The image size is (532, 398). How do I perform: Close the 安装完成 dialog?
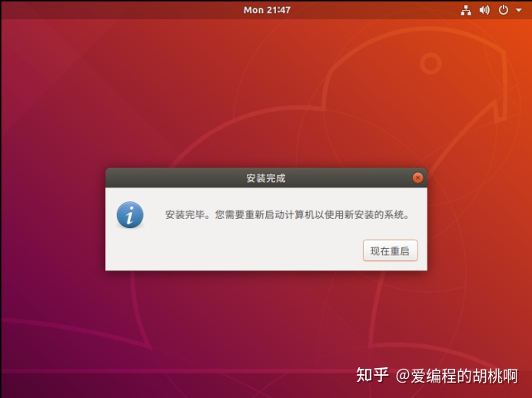[417, 177]
